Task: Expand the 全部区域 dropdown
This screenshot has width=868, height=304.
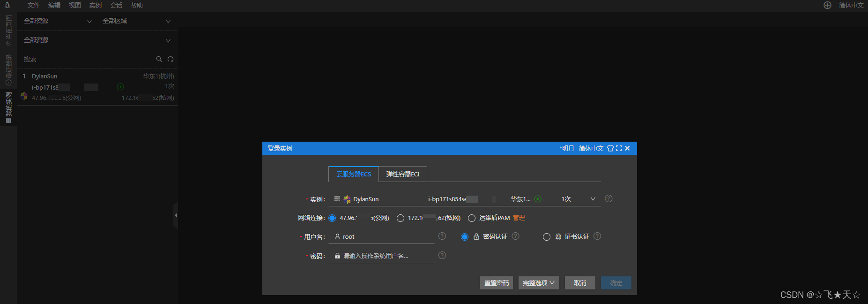Action: point(136,21)
